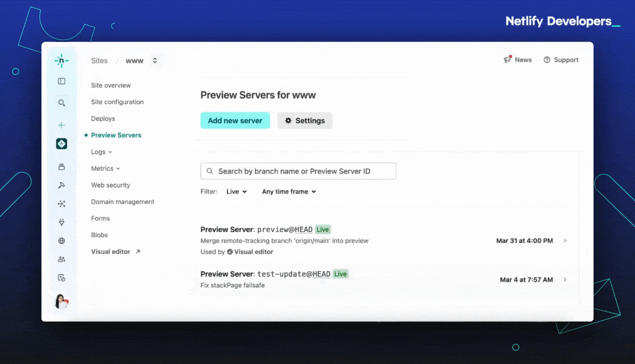Viewport: 635px width, 364px height.
Task: Click the connected dots icon in sidebar
Action: (61, 204)
